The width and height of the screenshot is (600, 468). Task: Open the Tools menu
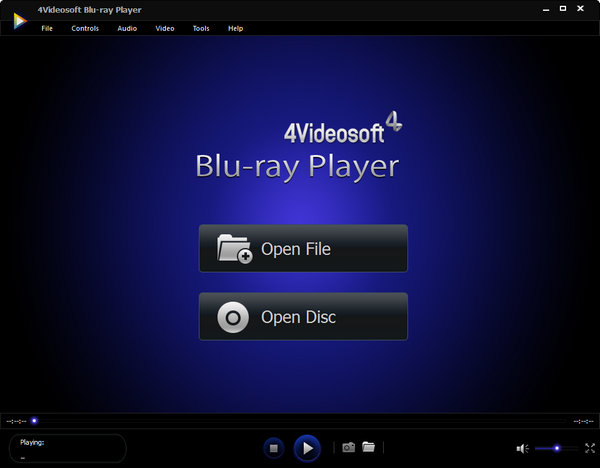201,28
